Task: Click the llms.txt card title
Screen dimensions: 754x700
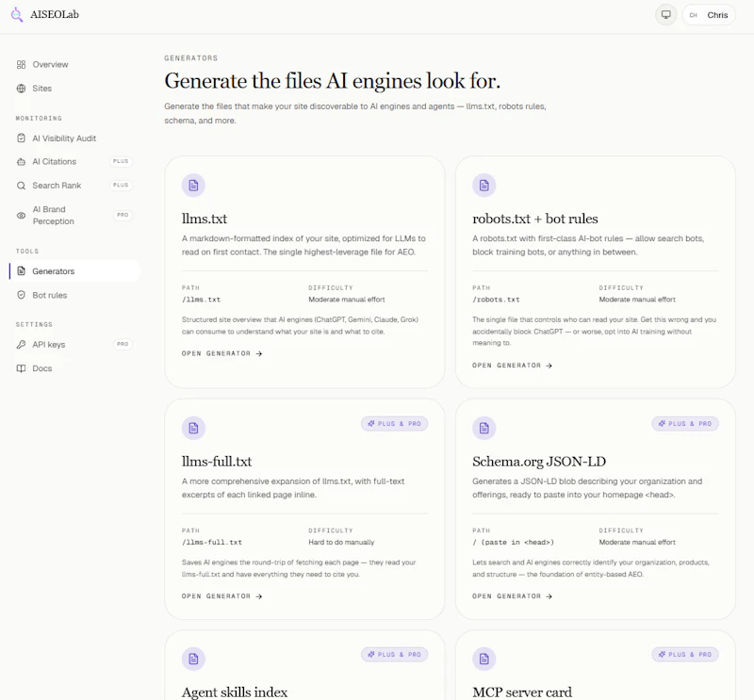Action: 205,219
